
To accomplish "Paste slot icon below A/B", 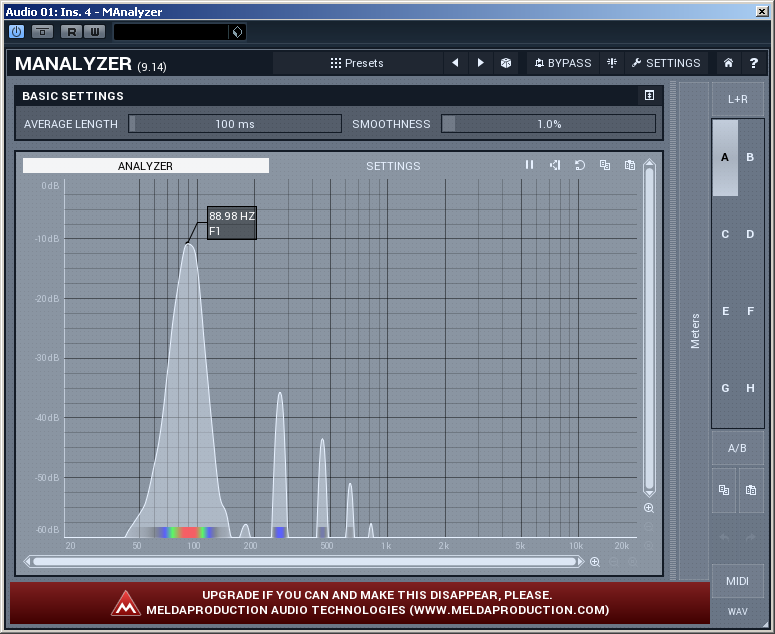I will coord(751,490).
